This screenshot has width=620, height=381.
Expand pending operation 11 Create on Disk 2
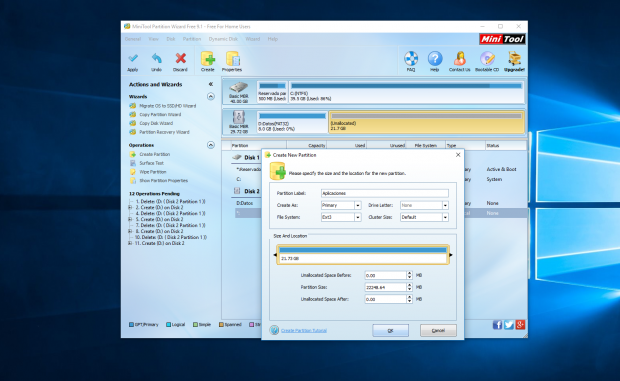130,243
